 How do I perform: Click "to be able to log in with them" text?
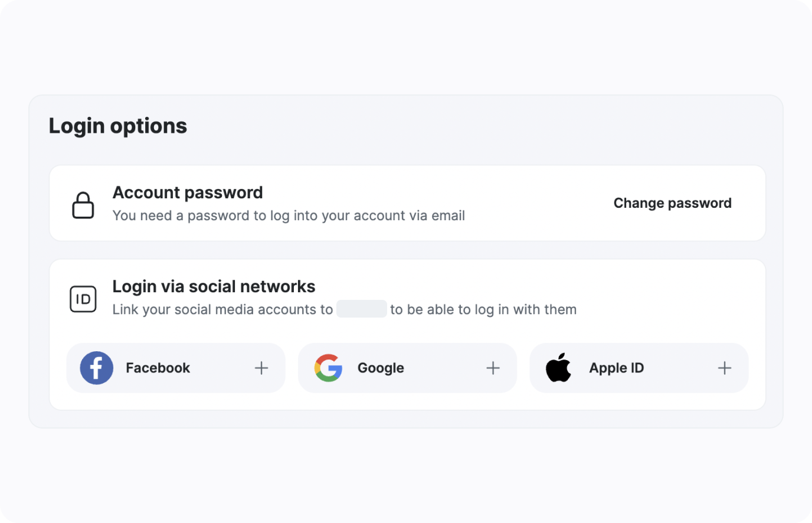click(x=483, y=309)
